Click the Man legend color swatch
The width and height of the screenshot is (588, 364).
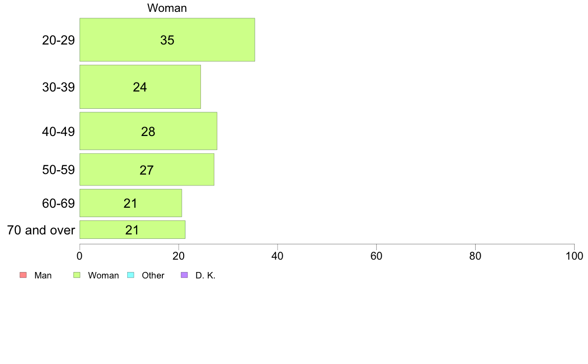point(23,275)
